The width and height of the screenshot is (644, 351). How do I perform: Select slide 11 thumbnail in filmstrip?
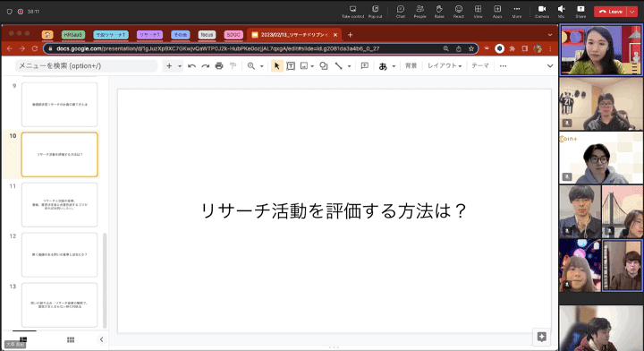point(60,205)
